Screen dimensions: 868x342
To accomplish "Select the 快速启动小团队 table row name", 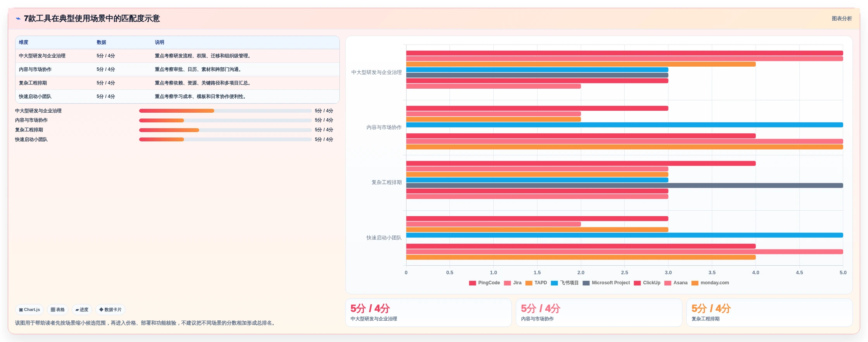I will point(35,96).
